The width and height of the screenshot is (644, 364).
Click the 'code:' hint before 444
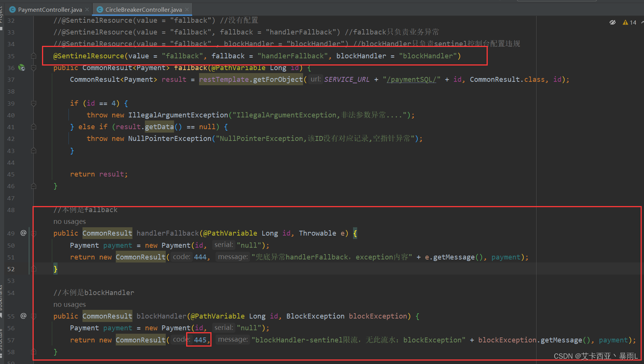pyautogui.click(x=181, y=257)
